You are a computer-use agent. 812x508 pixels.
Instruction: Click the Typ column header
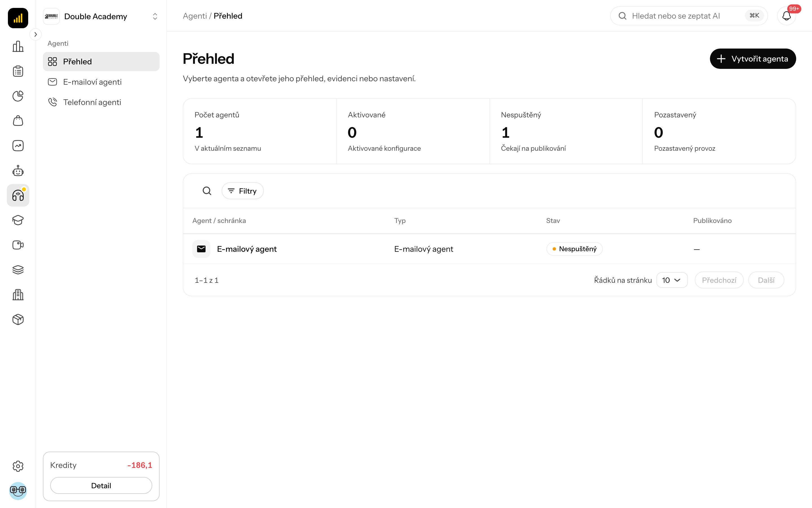[x=400, y=221]
